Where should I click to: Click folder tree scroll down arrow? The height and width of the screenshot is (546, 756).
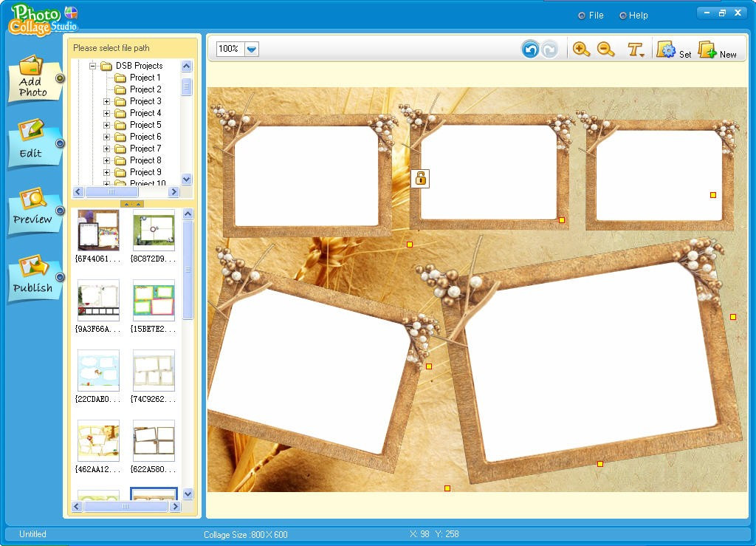pos(187,179)
